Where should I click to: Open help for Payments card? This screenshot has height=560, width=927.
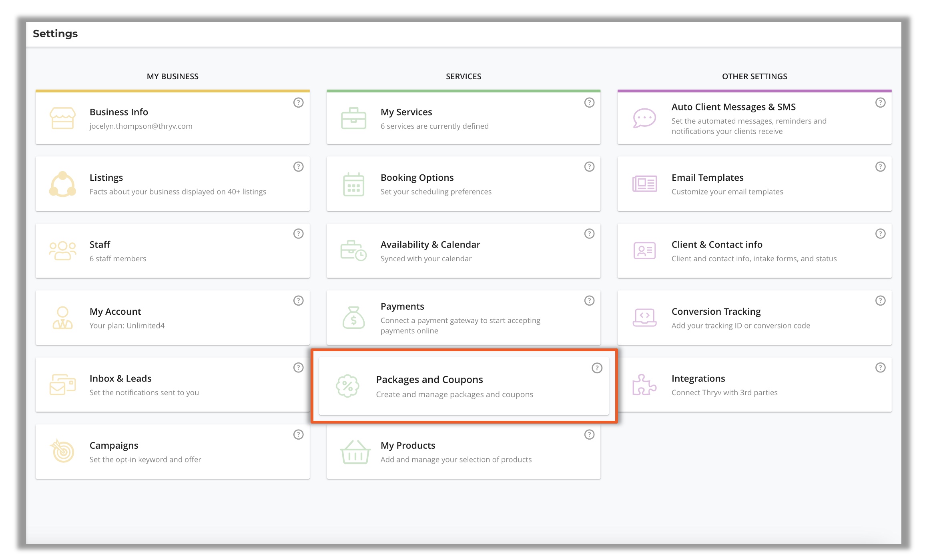pos(590,301)
